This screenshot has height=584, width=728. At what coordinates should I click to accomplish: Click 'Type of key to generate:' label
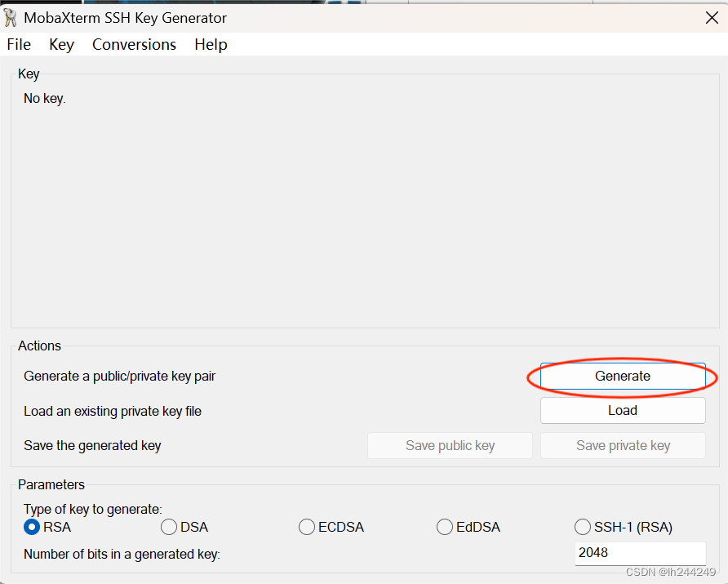pos(93,509)
